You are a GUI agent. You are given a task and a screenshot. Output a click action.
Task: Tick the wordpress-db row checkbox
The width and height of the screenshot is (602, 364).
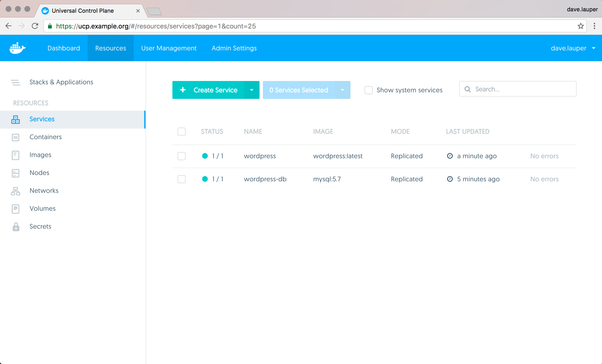tap(182, 179)
